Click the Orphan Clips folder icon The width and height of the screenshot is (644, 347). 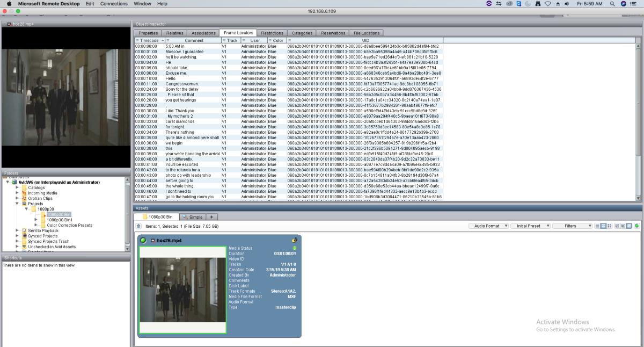(x=24, y=198)
